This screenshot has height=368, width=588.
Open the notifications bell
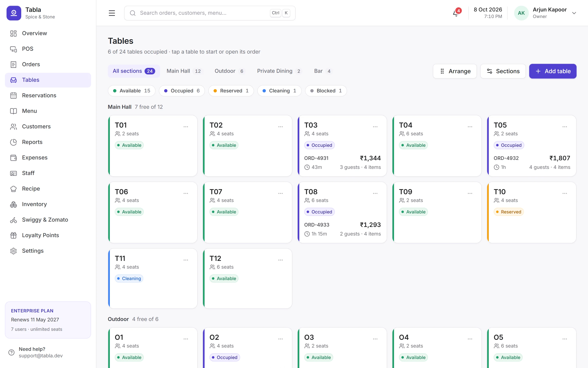(456, 13)
